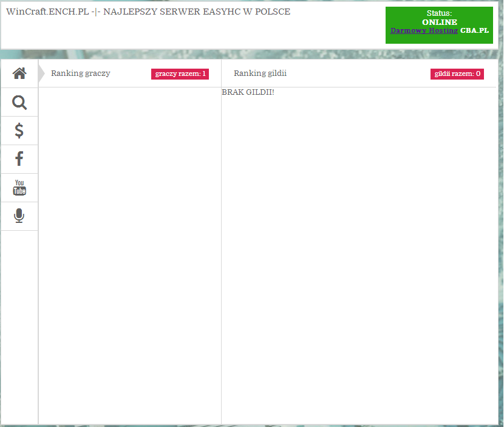Select the Ranking graczy heading
Screen dimensions: 504x427
(x=80, y=73)
